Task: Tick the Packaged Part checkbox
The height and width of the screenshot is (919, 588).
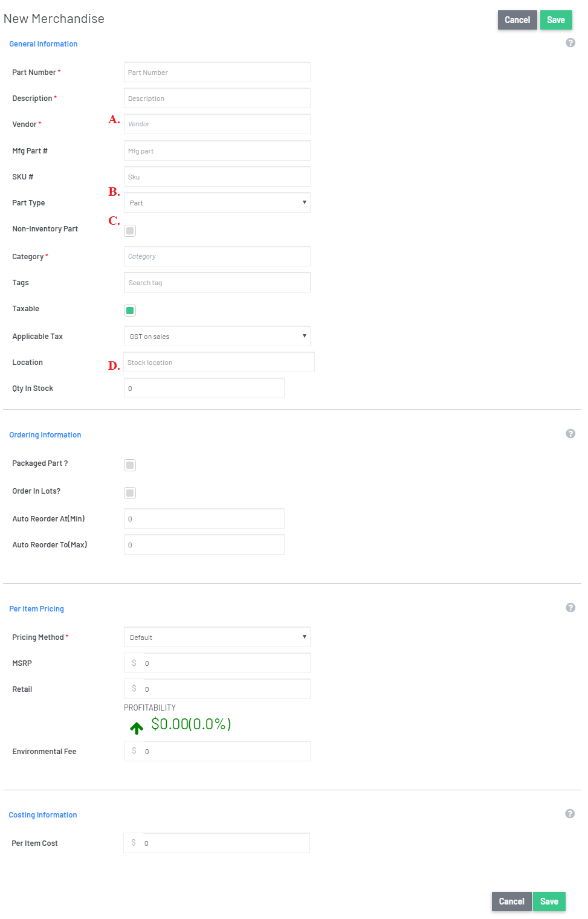Action: [x=130, y=465]
